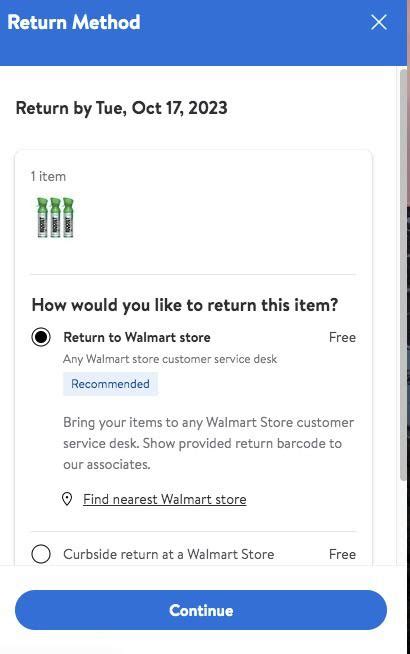Click the panel's vertical scrollbar thumb
The width and height of the screenshot is (410, 654).
tap(403, 275)
